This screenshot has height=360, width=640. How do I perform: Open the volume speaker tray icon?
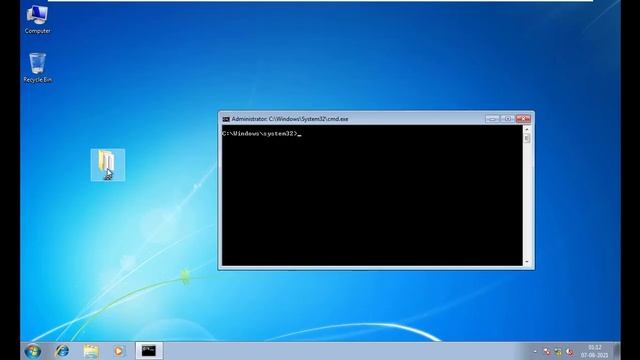click(569, 351)
